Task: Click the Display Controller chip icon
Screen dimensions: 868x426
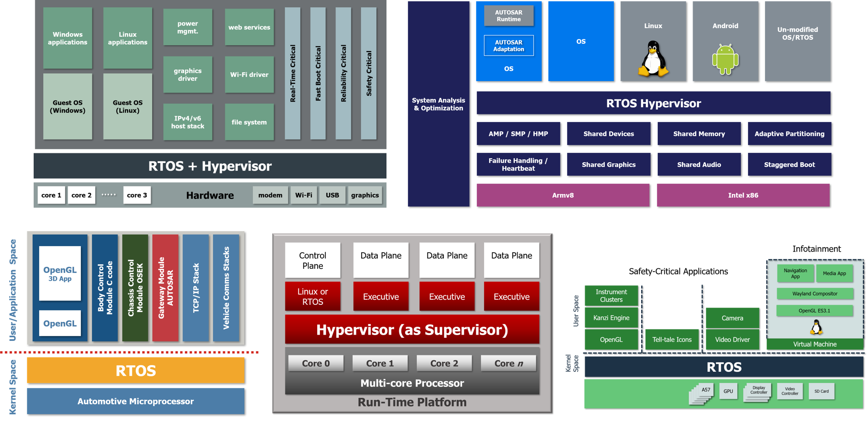Action: click(758, 391)
